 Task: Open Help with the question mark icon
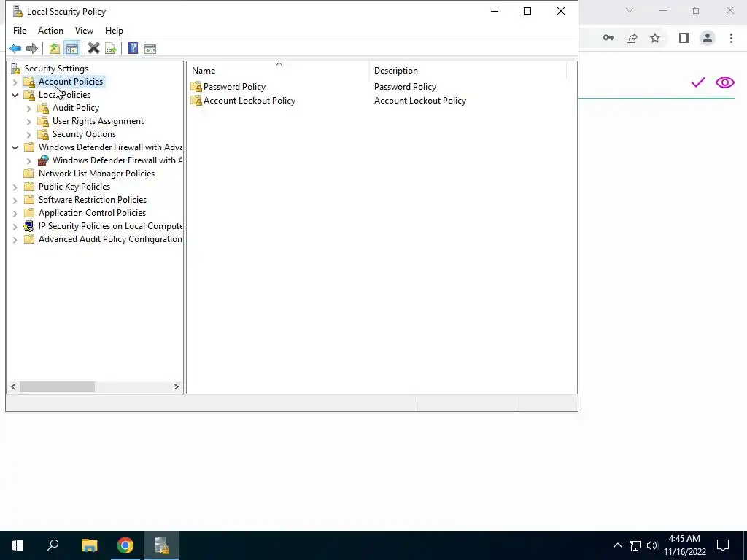point(133,49)
